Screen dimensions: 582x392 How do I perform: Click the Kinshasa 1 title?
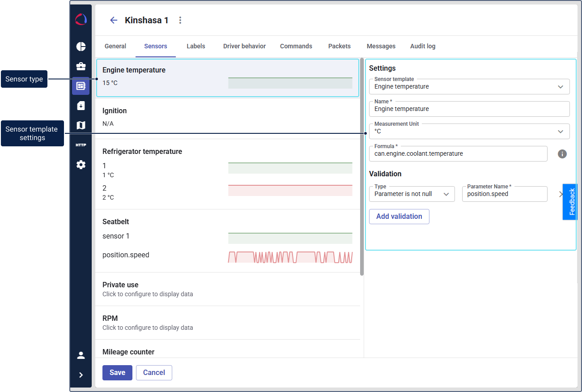coord(147,20)
